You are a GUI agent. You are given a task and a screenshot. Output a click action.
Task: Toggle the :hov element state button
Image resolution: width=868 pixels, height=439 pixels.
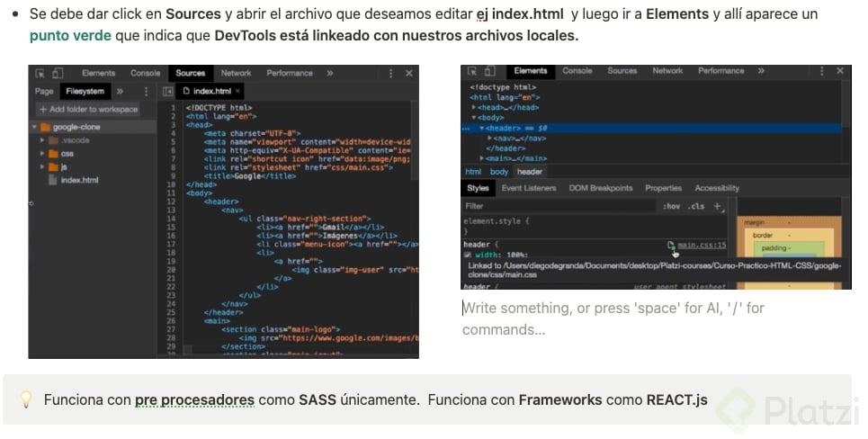coord(672,206)
